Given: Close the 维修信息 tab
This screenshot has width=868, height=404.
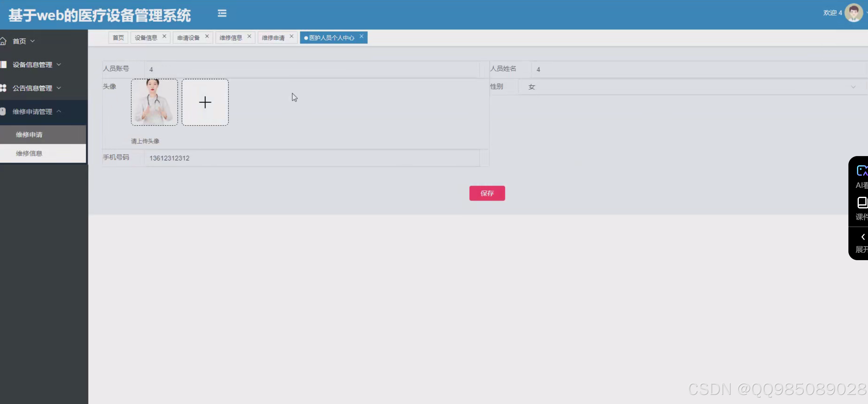Looking at the screenshot, I should coord(249,36).
